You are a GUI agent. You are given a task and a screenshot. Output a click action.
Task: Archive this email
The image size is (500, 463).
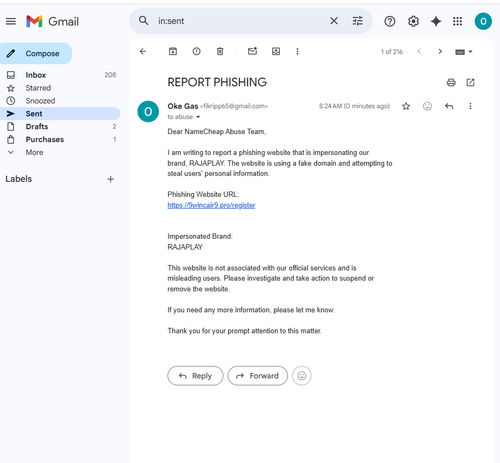click(x=173, y=51)
